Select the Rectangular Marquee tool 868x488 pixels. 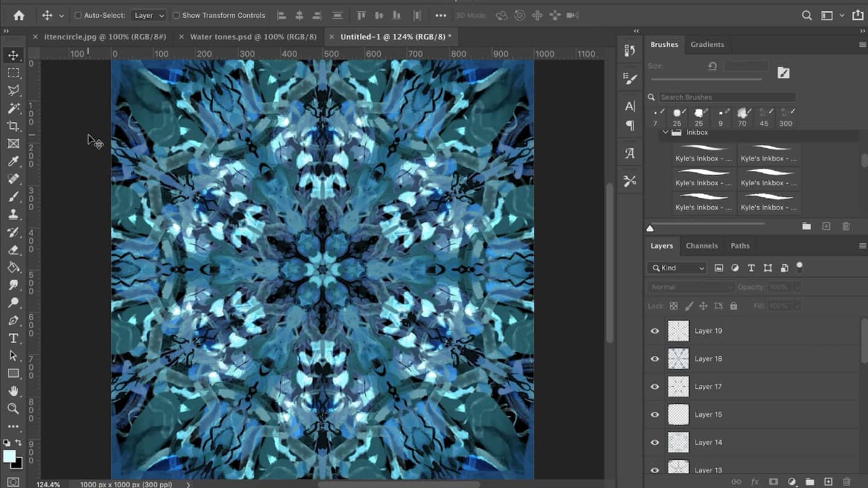13,73
